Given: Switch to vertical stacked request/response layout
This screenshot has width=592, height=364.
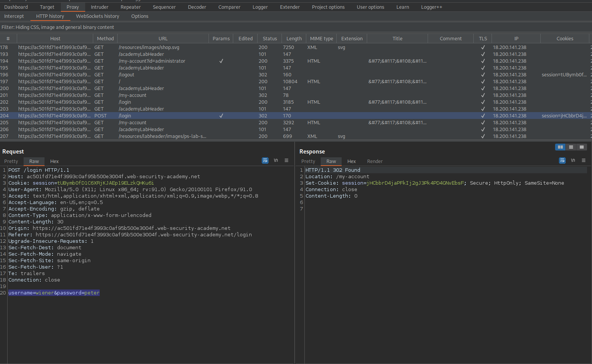Looking at the screenshot, I should click(x=571, y=147).
